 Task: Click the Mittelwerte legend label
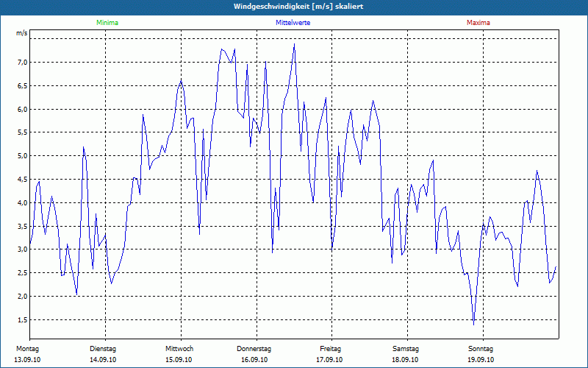coord(293,23)
